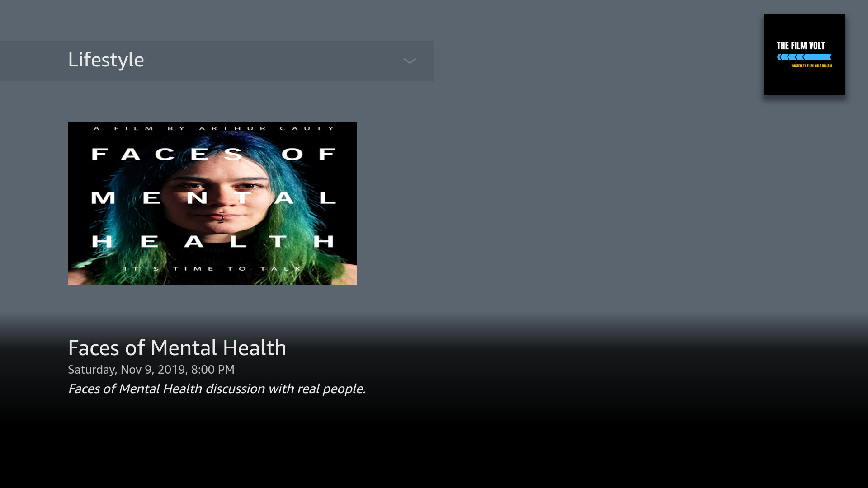Image resolution: width=868 pixels, height=488 pixels.
Task: Expand the Lifestyle category chevron arrow
Action: (410, 61)
